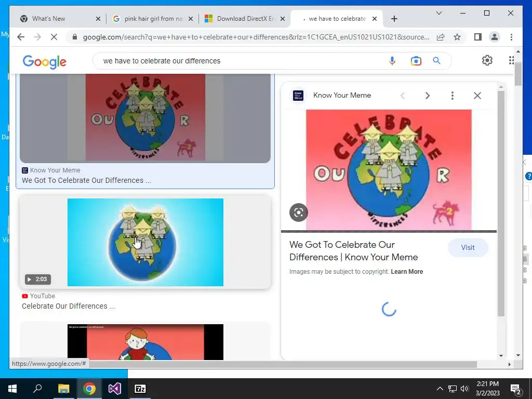Show hidden tray icons chevron
Viewport: 532px width, 399px height.
440,389
